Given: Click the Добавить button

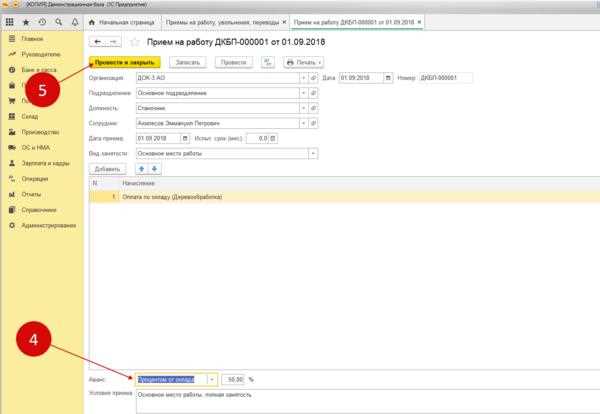Looking at the screenshot, I should click(108, 169).
